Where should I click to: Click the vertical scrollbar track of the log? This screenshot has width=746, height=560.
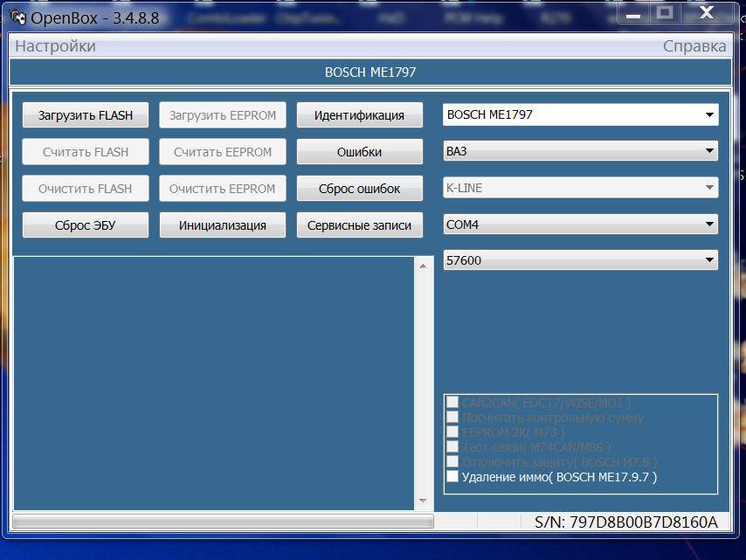tap(423, 384)
